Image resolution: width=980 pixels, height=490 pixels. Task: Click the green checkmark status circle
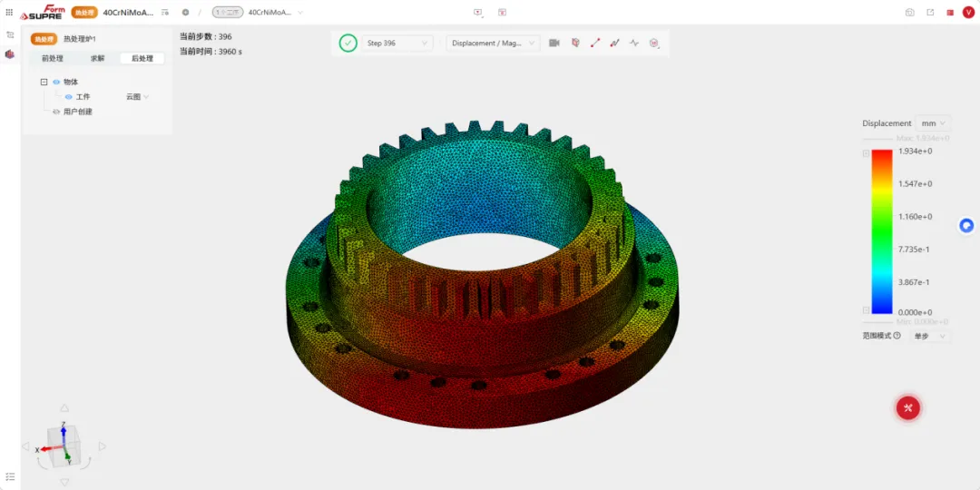click(x=348, y=44)
